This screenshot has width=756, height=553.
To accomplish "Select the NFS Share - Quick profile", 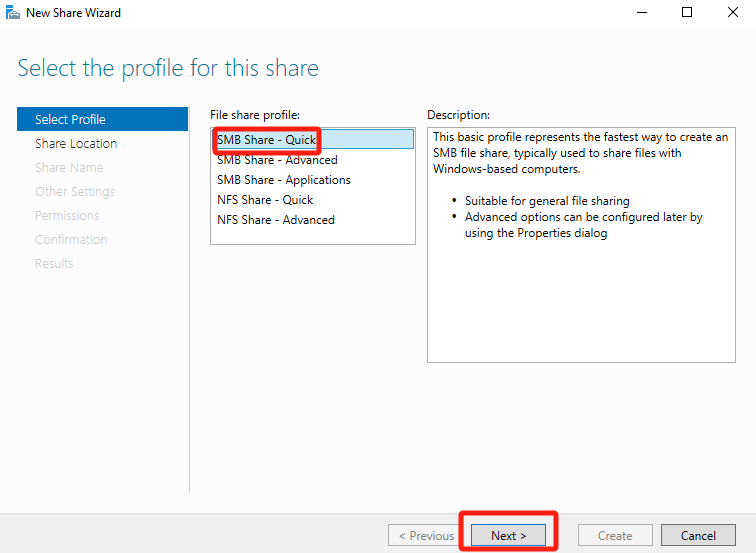I will [265, 200].
